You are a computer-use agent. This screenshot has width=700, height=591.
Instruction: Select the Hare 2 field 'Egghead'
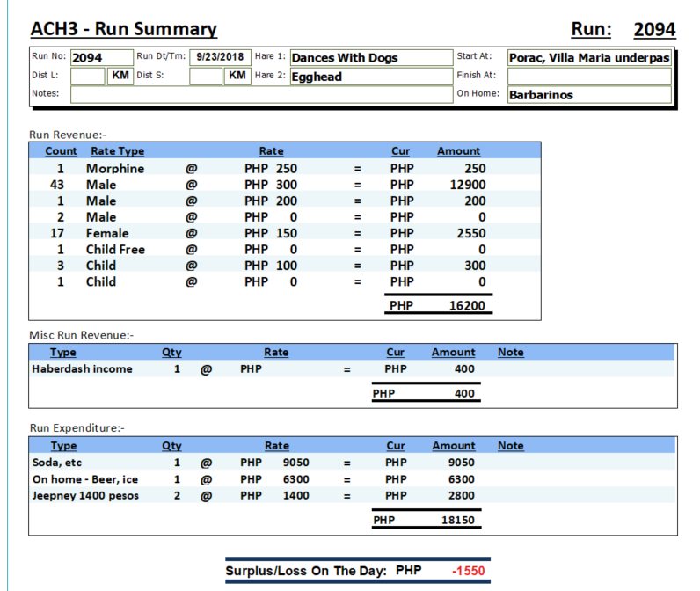point(369,76)
